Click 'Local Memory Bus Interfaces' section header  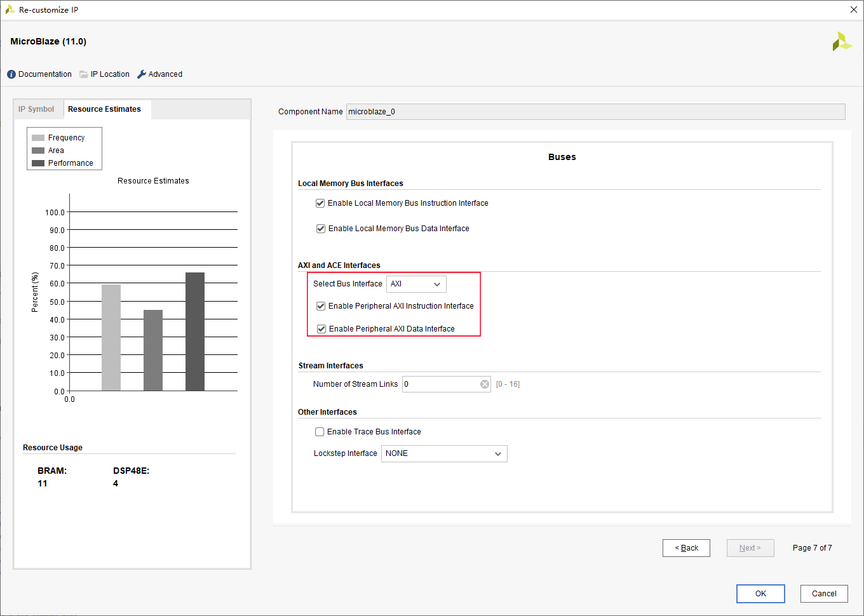coord(351,184)
